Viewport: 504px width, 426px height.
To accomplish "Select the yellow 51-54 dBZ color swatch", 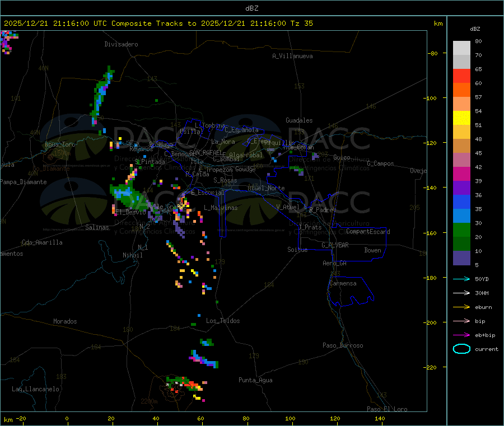I will (461, 118).
